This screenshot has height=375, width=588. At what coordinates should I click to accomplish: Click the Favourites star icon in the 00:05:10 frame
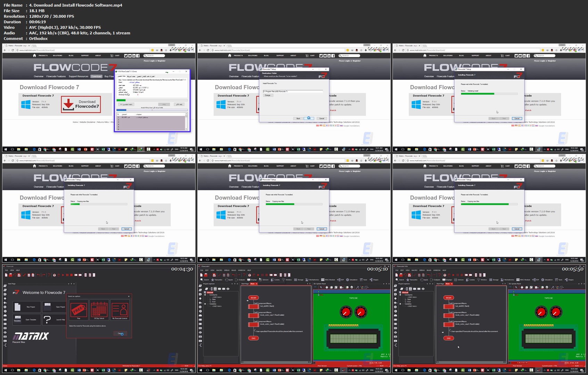click(x=213, y=280)
